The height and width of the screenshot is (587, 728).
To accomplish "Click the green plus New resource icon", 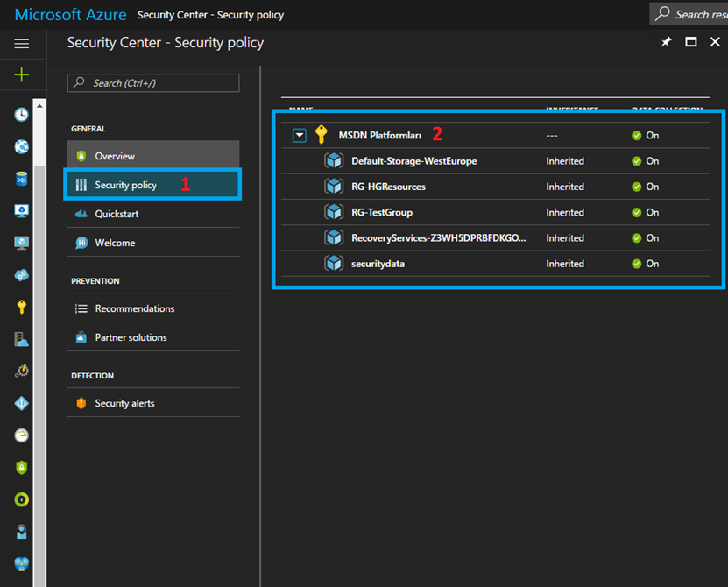I will coord(21,74).
